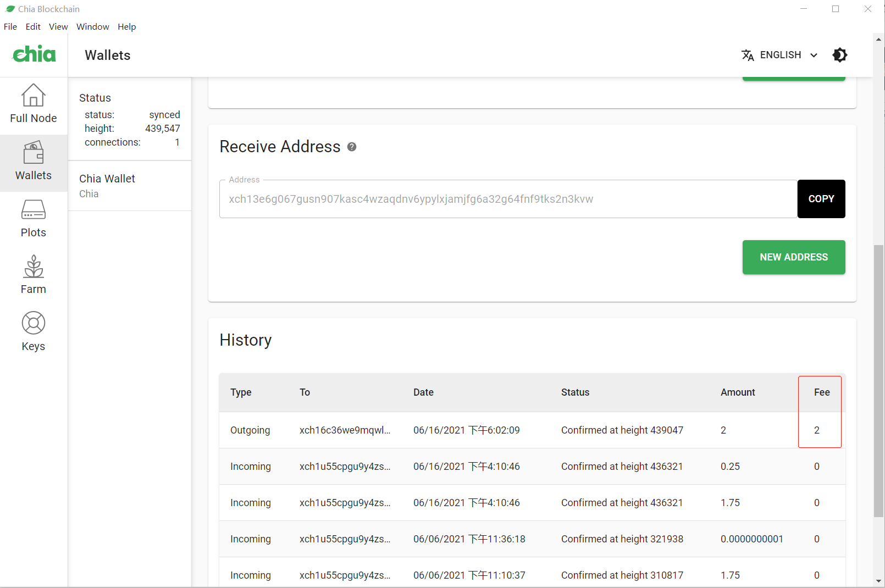Minimize the Chia Blockchain window
The width and height of the screenshot is (885, 588).
[804, 9]
